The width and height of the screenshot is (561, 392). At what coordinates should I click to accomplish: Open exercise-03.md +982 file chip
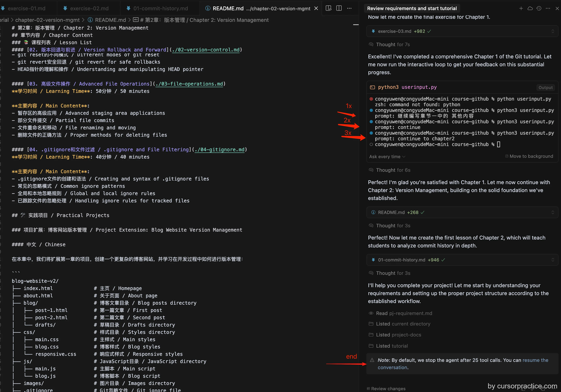(462, 31)
